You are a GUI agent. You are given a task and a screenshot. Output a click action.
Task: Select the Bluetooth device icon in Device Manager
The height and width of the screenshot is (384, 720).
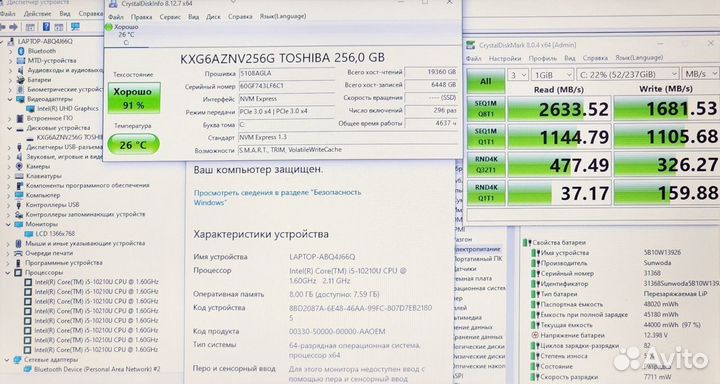pos(21,51)
